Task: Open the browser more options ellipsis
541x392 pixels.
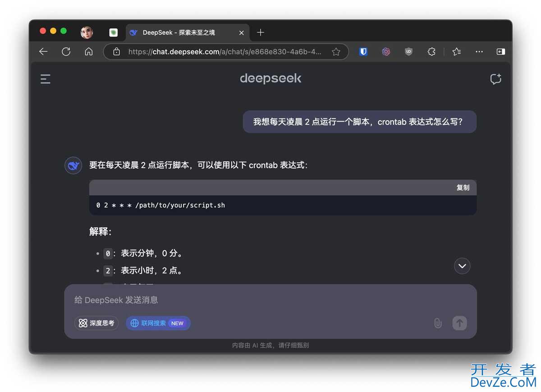Action: (x=478, y=51)
